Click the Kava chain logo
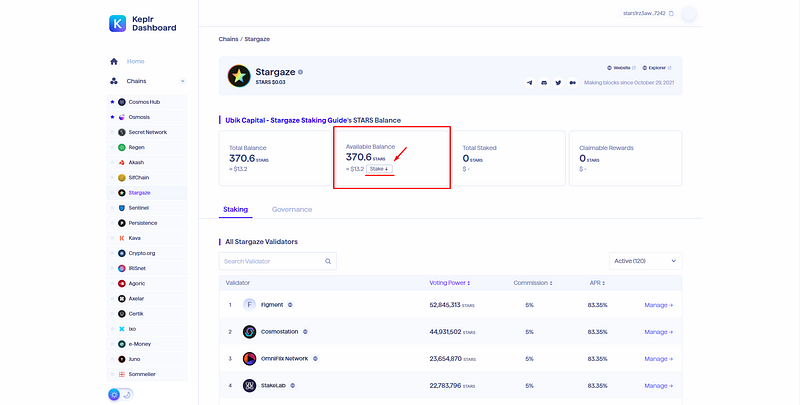Screen dimensions: 800x405 coord(121,238)
